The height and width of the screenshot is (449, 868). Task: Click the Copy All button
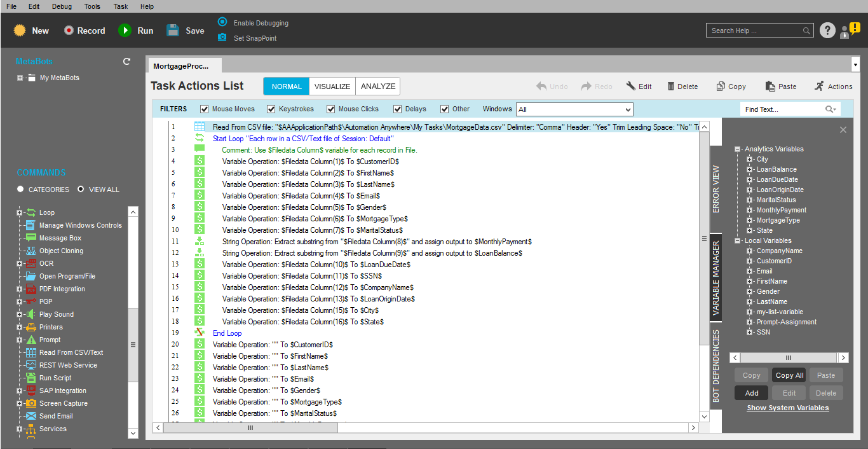point(789,375)
